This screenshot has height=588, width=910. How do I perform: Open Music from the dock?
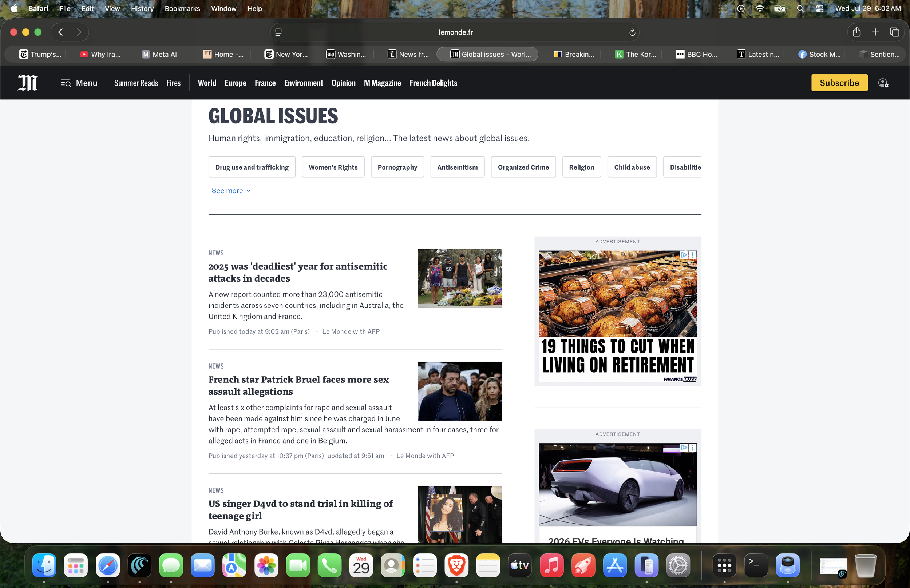pyautogui.click(x=551, y=565)
